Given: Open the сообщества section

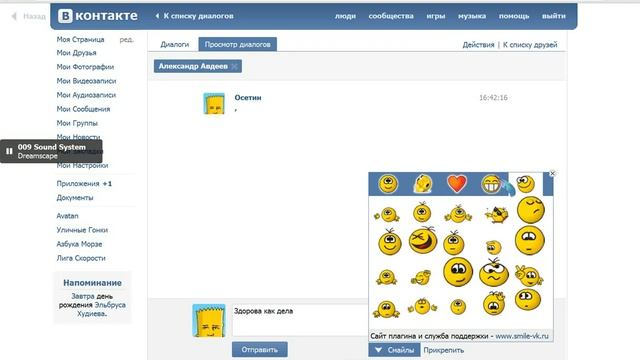Looking at the screenshot, I should [x=391, y=16].
